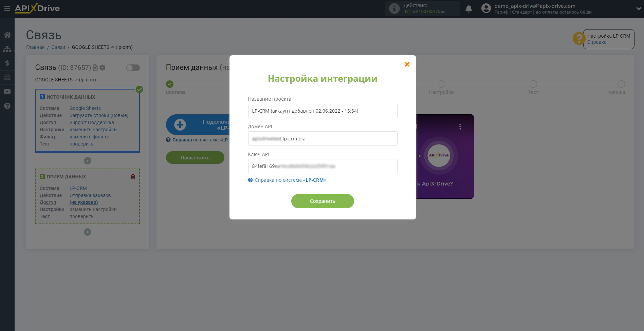Open connection settings gear icon
The image size is (644, 331).
pyautogui.click(x=103, y=67)
